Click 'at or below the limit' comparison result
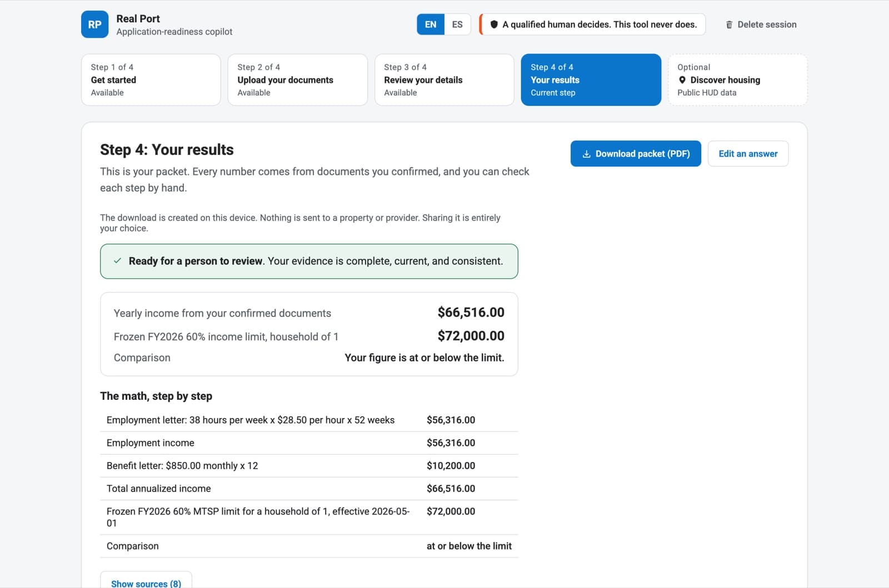Screen dimensions: 889x588 469,546
